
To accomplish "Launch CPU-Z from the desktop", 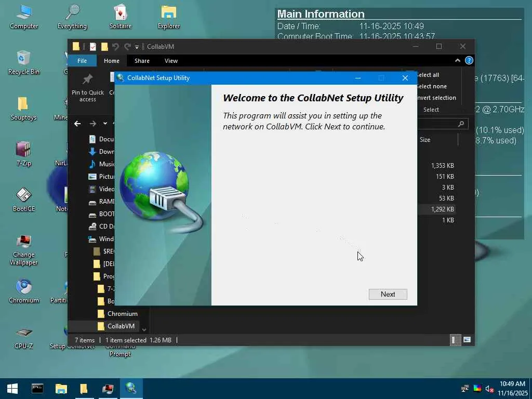I will [24, 338].
